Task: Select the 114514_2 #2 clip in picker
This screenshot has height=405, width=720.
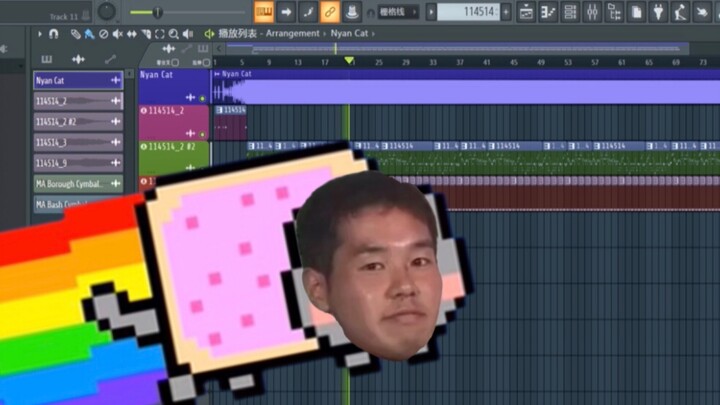Action: pos(78,122)
